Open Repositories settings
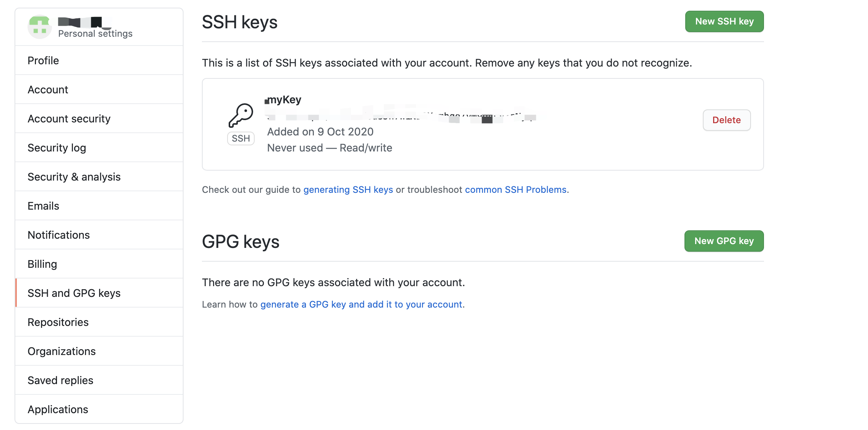868x430 pixels. click(58, 322)
